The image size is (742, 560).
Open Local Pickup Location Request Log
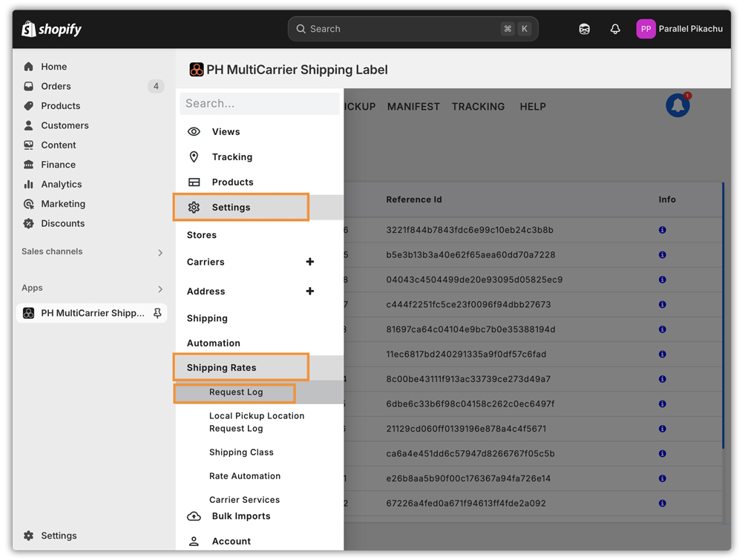[257, 422]
